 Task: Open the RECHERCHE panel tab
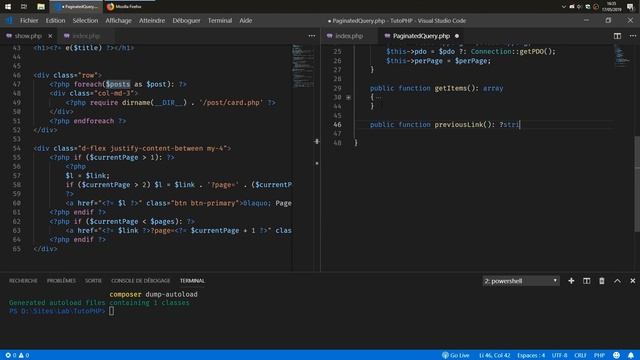tap(23, 281)
